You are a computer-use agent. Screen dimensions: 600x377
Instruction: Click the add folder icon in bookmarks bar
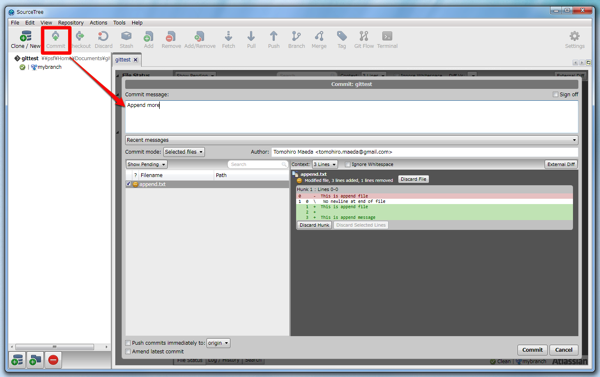[35, 360]
